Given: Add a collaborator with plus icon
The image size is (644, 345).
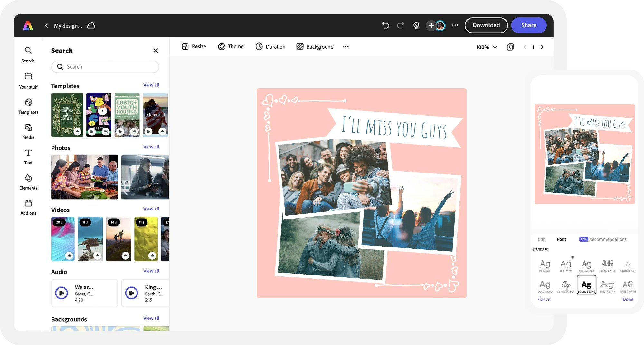Looking at the screenshot, I should 431,25.
